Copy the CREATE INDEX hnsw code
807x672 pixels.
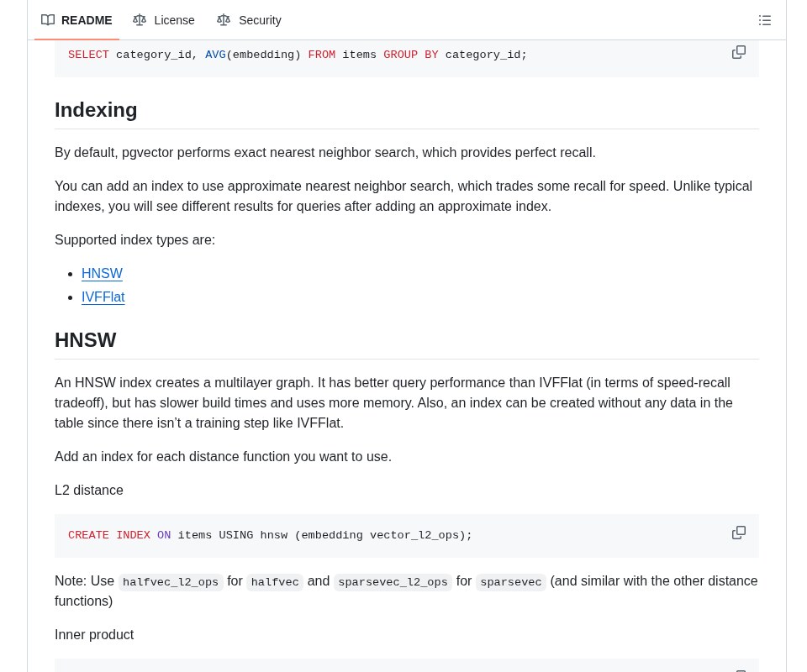739,533
